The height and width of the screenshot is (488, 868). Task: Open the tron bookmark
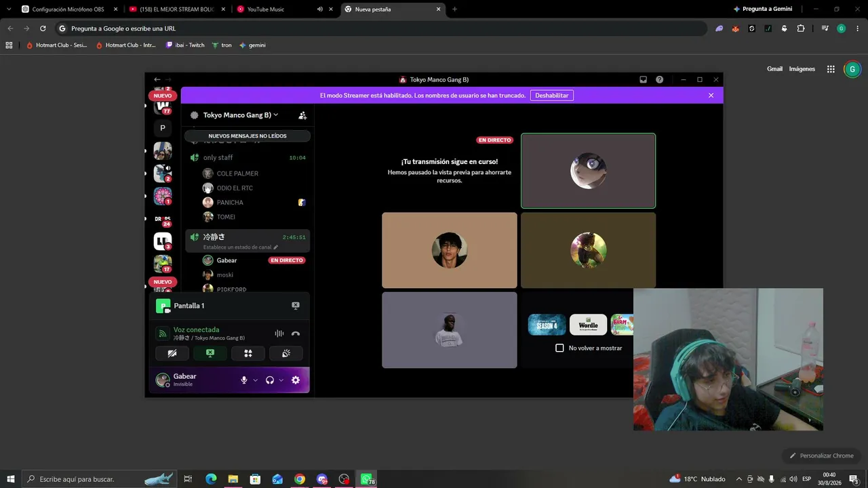click(x=222, y=45)
